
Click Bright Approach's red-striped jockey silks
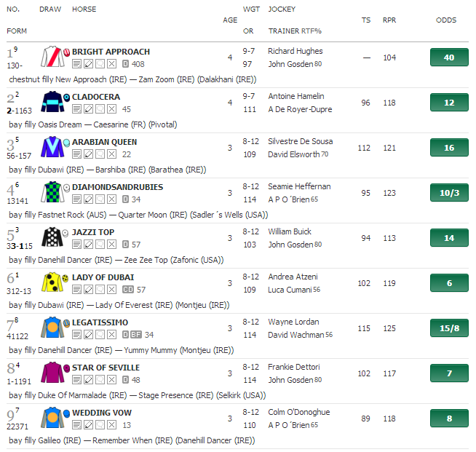(54, 57)
